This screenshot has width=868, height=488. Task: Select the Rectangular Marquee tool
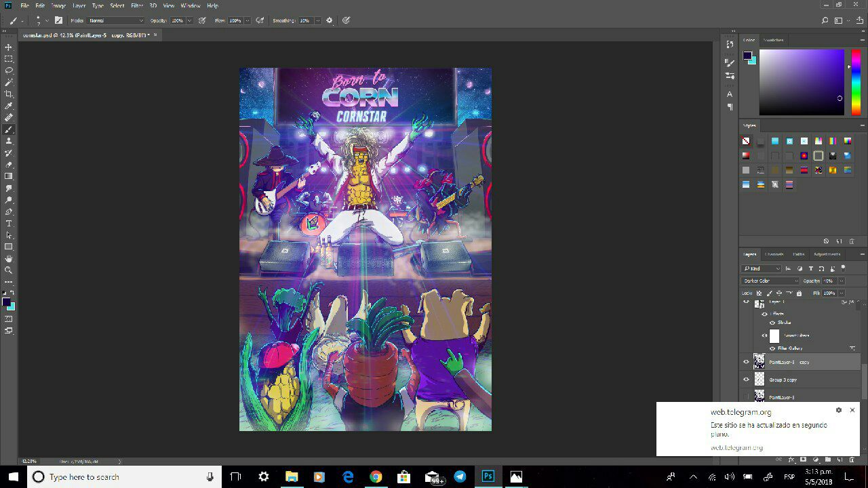coord(9,59)
